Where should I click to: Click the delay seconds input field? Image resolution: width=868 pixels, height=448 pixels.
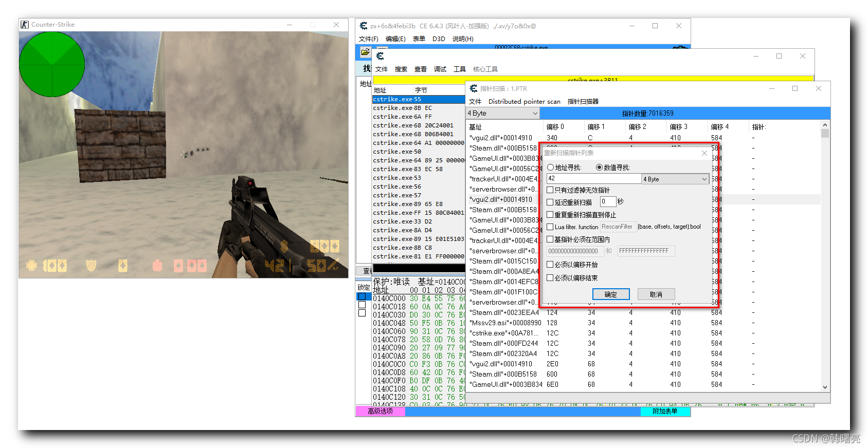point(608,202)
